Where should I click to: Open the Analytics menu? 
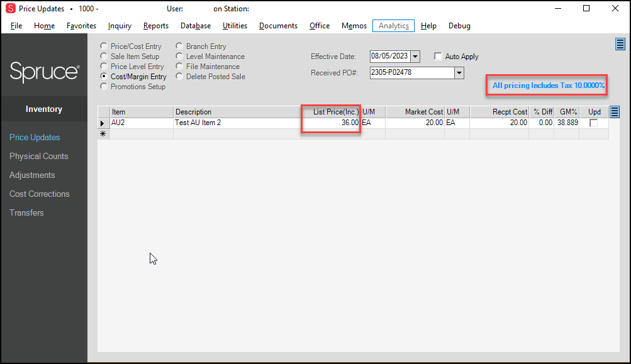click(x=394, y=26)
